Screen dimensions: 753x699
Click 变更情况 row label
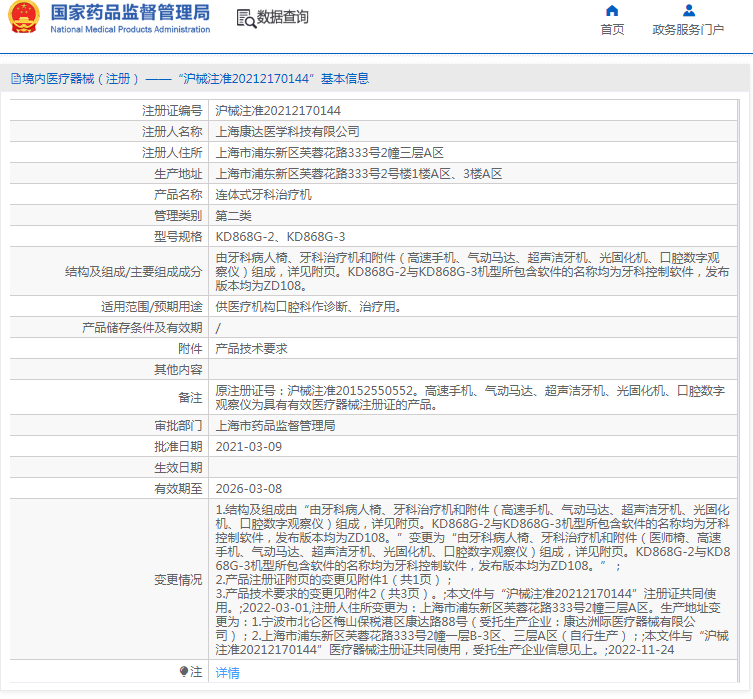coord(178,580)
